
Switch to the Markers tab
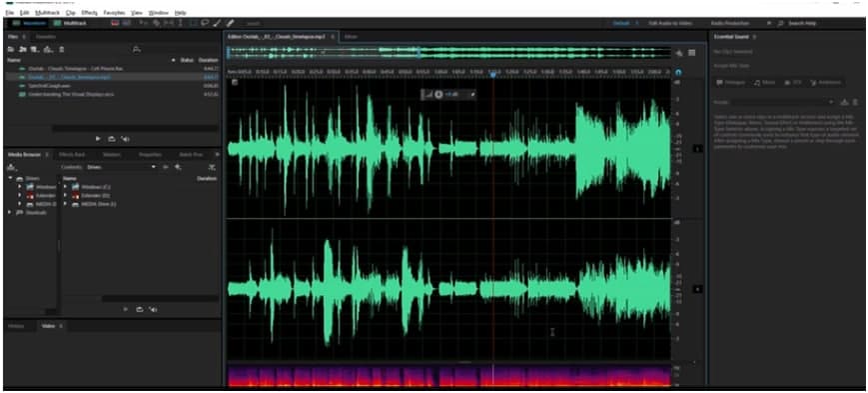pyautogui.click(x=112, y=154)
